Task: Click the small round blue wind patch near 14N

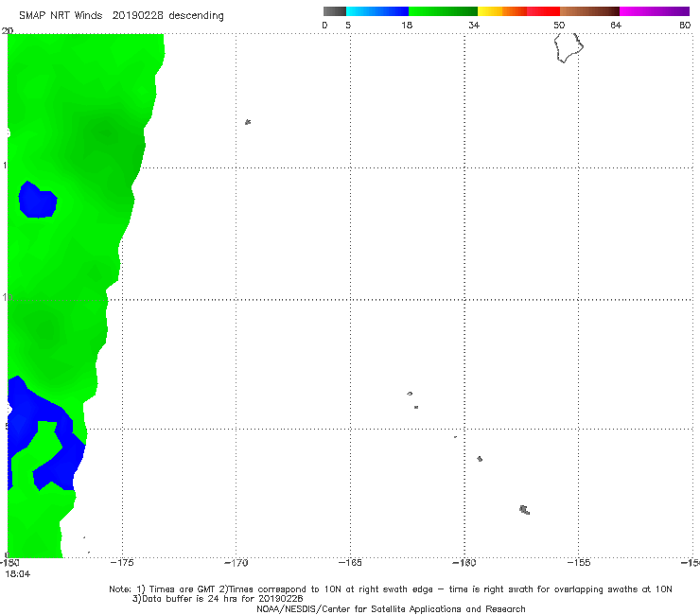Action: click(x=38, y=200)
